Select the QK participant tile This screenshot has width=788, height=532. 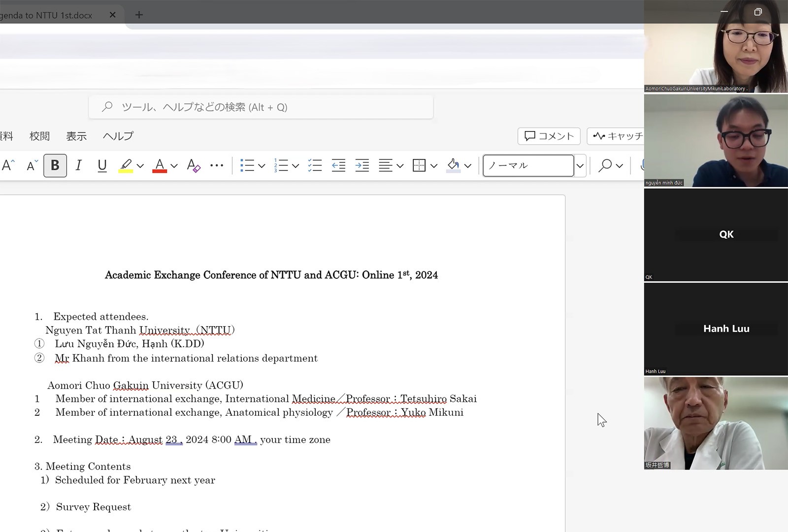(x=716, y=234)
